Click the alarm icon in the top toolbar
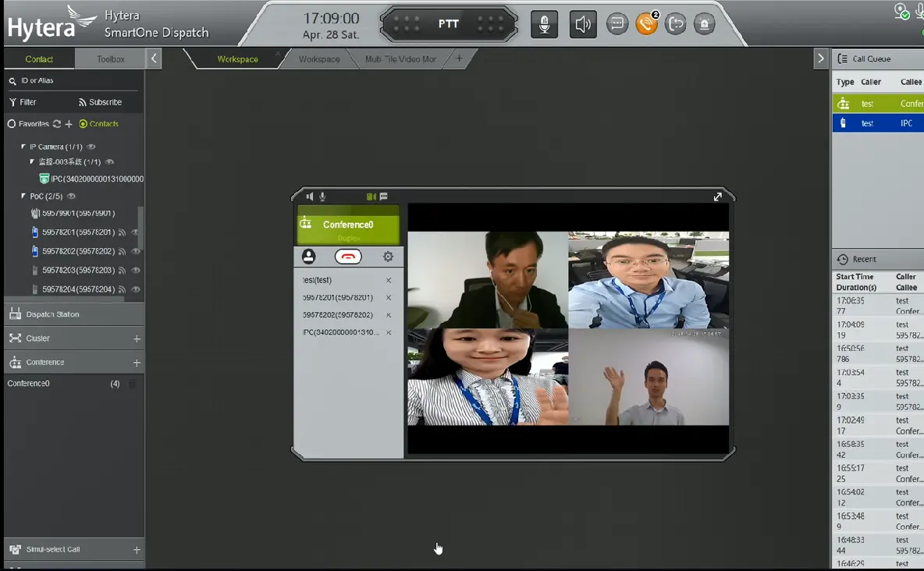The image size is (924, 571). [703, 24]
